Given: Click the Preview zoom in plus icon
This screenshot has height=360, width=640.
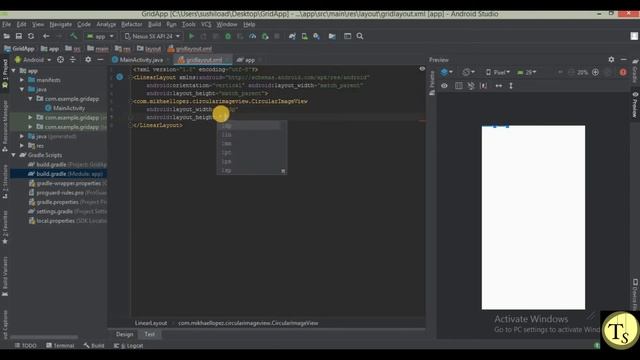Looking at the screenshot, I should [595, 72].
